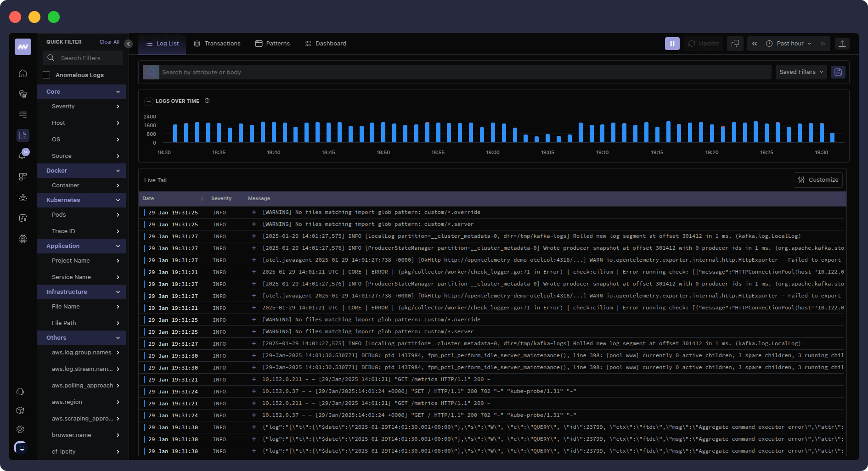This screenshot has width=868, height=471.
Task: Click Clear All to reset quick filters
Action: click(x=109, y=41)
